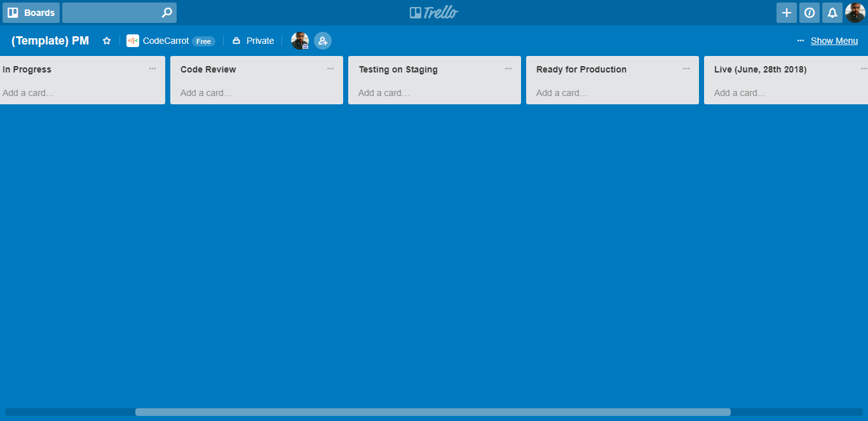Click the CodeCarrot team avatar icon
This screenshot has height=421, width=868.
133,40
